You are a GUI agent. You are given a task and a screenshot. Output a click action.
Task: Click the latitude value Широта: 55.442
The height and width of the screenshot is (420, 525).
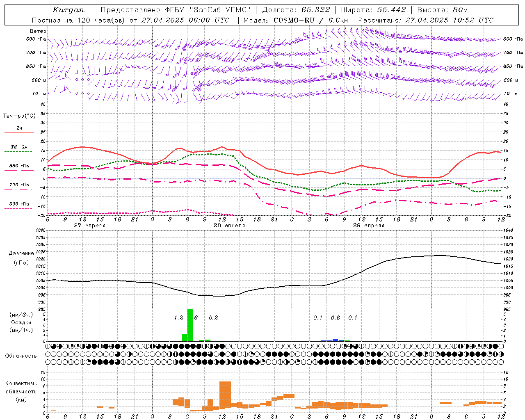pyautogui.click(x=374, y=10)
